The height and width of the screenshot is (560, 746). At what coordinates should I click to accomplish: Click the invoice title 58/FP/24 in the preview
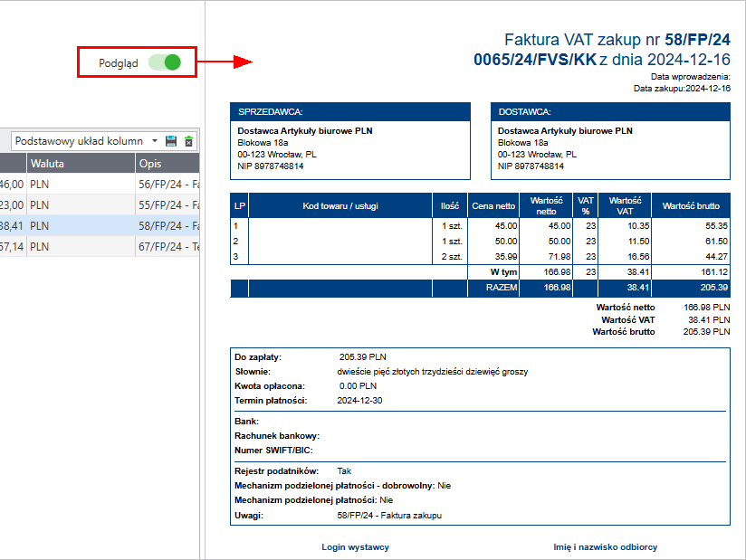point(697,40)
